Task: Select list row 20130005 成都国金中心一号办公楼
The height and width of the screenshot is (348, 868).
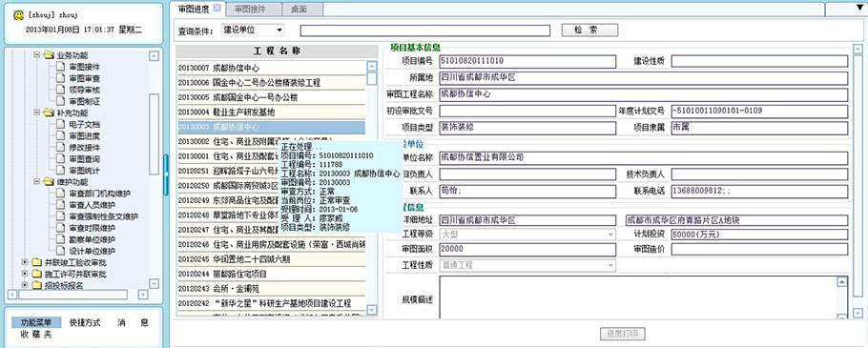Action: click(x=271, y=98)
